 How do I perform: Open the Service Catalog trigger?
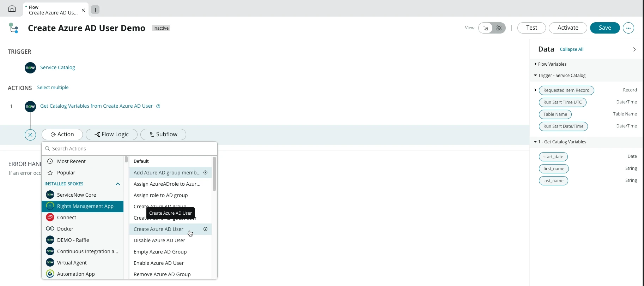pyautogui.click(x=57, y=67)
